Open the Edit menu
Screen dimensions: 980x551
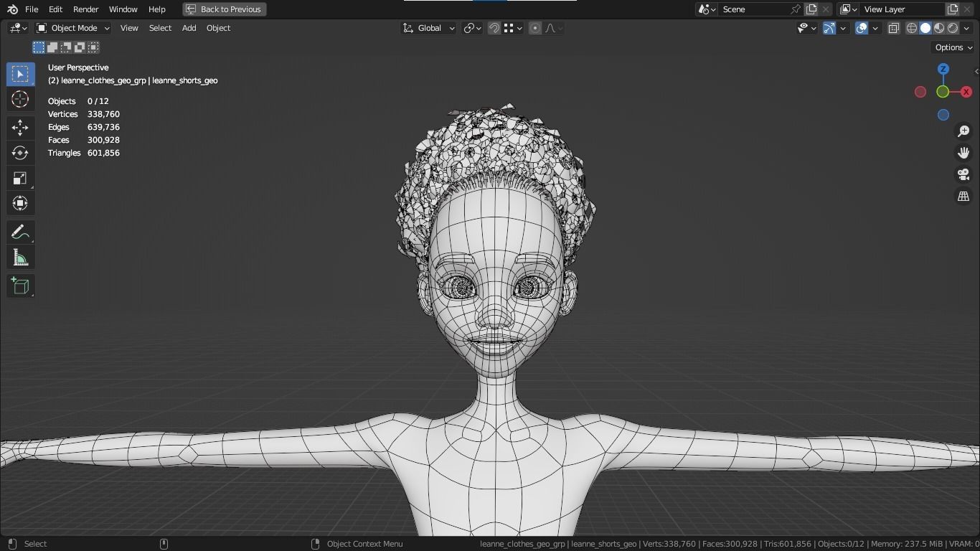(x=55, y=9)
